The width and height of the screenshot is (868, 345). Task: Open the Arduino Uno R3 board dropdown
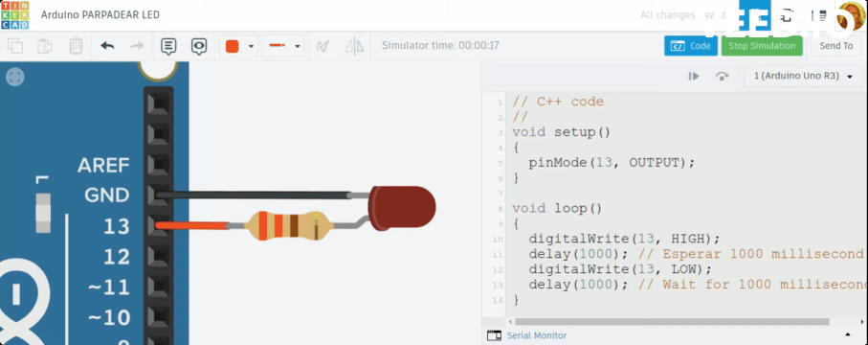click(803, 76)
